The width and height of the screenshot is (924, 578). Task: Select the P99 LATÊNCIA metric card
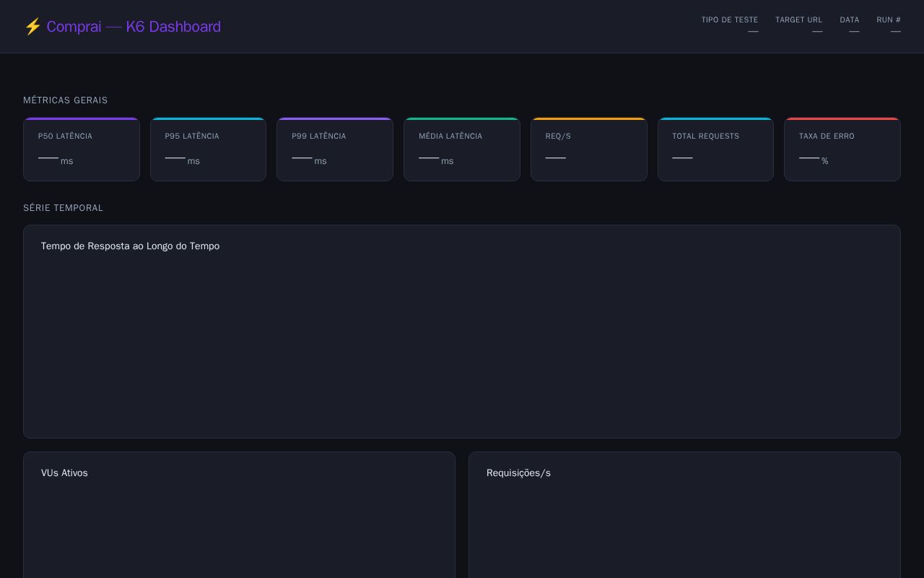pyautogui.click(x=335, y=149)
